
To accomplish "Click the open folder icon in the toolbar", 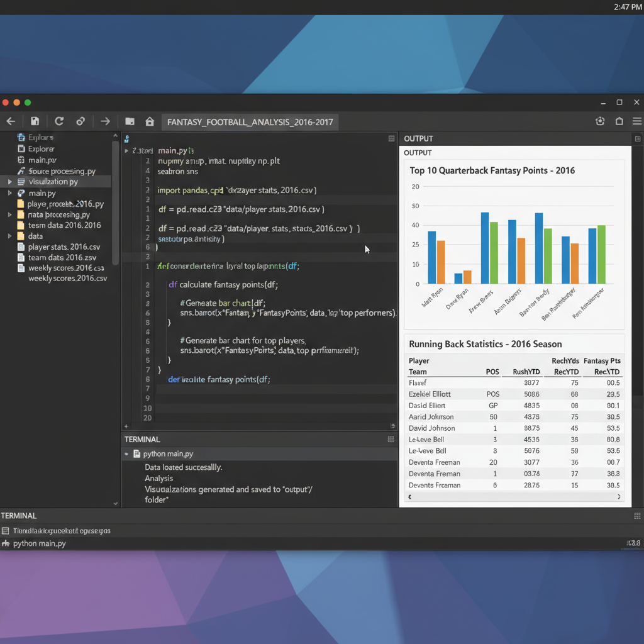I will click(130, 121).
